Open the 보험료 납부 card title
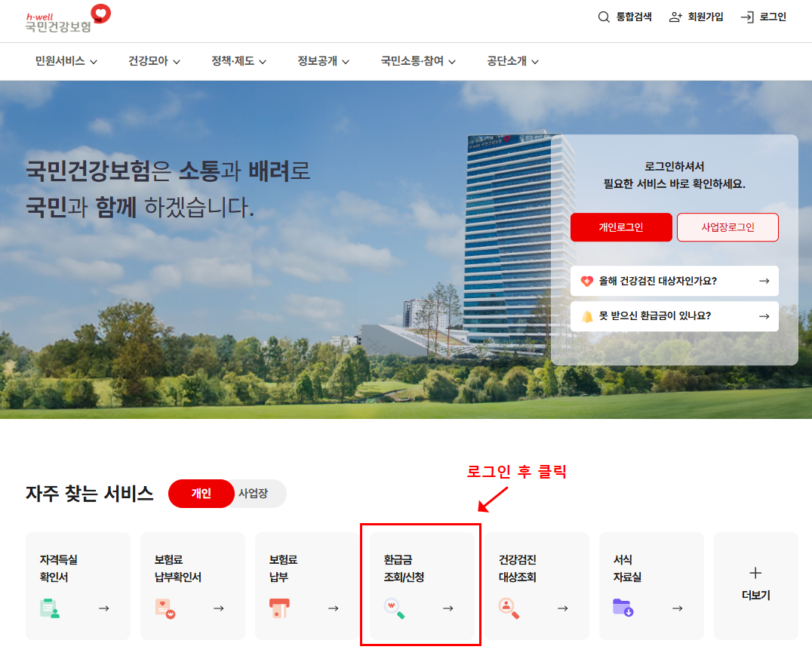812x662 pixels. tap(283, 568)
